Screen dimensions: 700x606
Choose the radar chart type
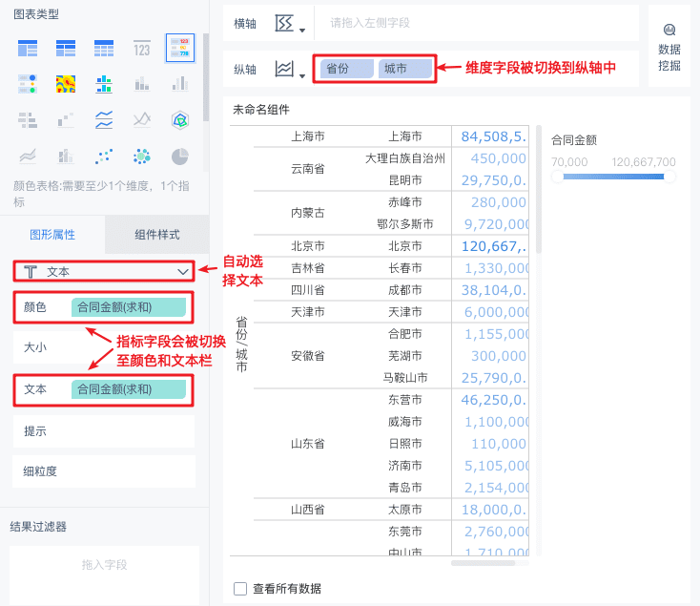[180, 120]
